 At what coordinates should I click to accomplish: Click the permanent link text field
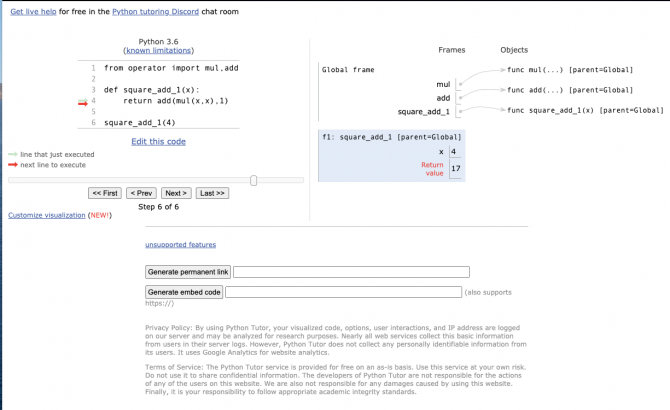coord(351,272)
